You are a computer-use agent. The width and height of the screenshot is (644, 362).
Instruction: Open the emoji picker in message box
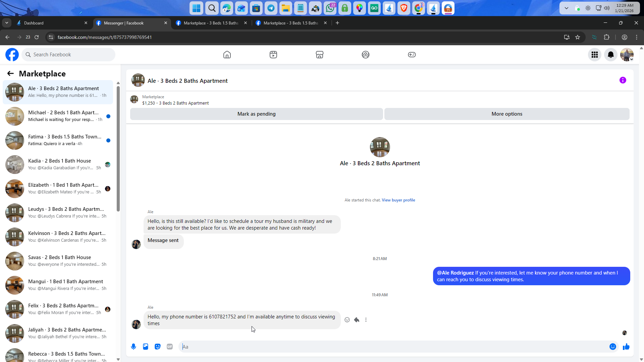[x=613, y=347]
